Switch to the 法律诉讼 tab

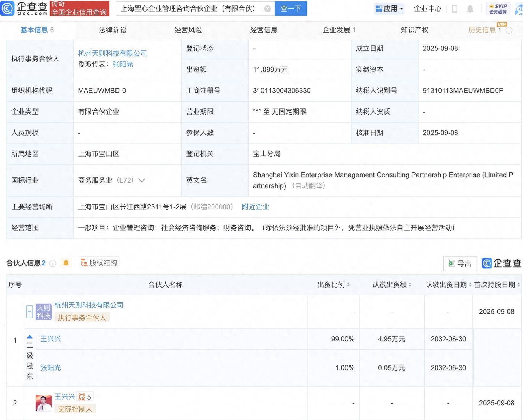click(113, 29)
